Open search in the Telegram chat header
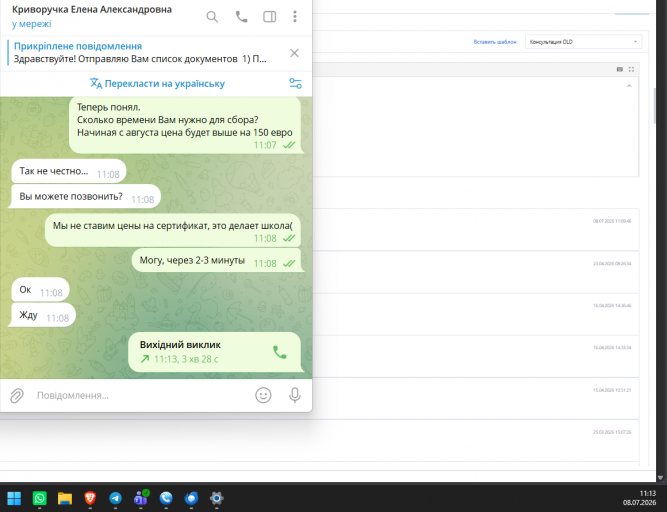The image size is (667, 512). pos(212,17)
